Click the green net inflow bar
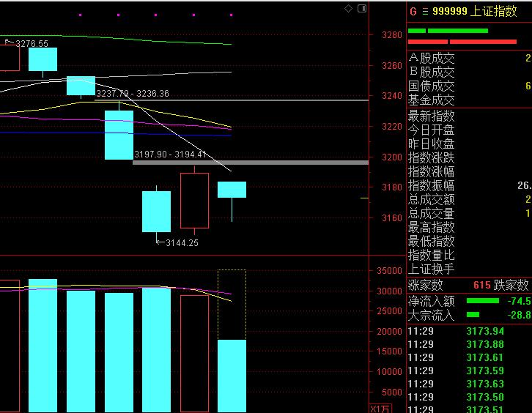The width and height of the screenshot is (532, 413). point(483,301)
